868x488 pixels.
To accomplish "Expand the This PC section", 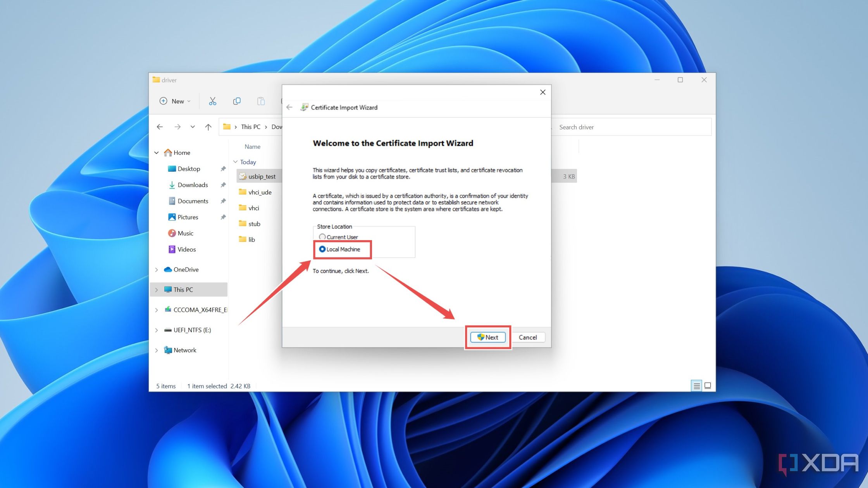I will (157, 289).
